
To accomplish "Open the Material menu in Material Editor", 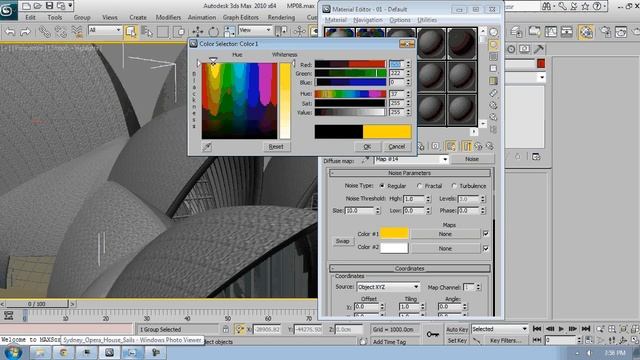I will pyautogui.click(x=336, y=20).
